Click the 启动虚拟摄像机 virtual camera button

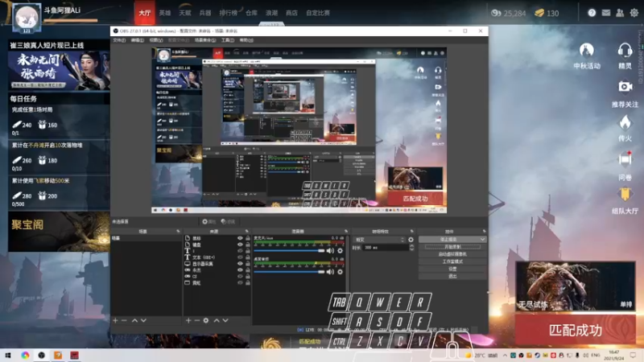coord(452,254)
